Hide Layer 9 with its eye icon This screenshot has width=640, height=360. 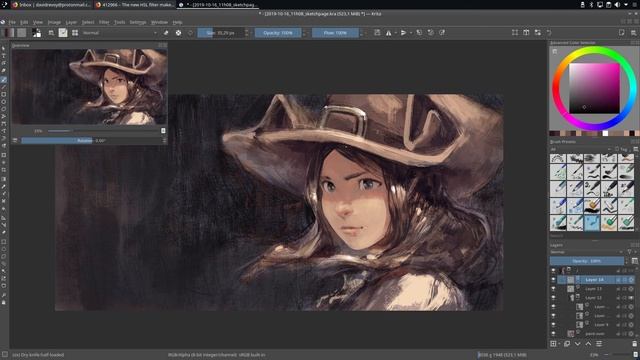pos(553,324)
